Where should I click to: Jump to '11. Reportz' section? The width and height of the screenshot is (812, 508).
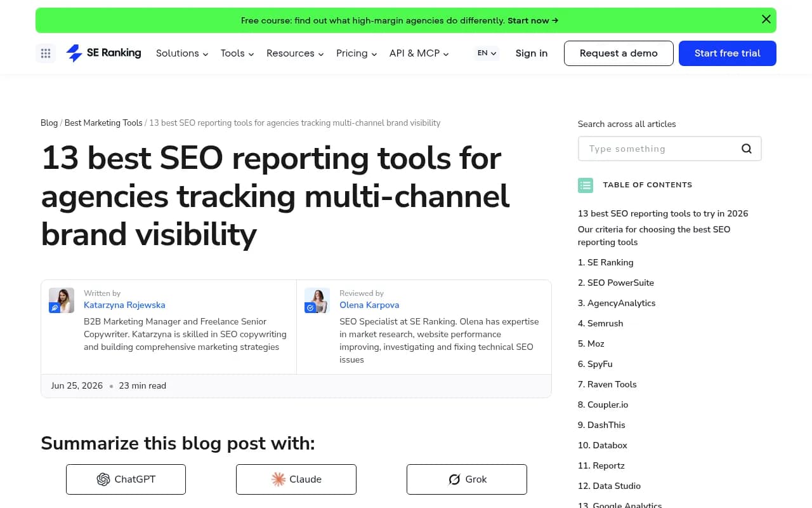(x=601, y=465)
